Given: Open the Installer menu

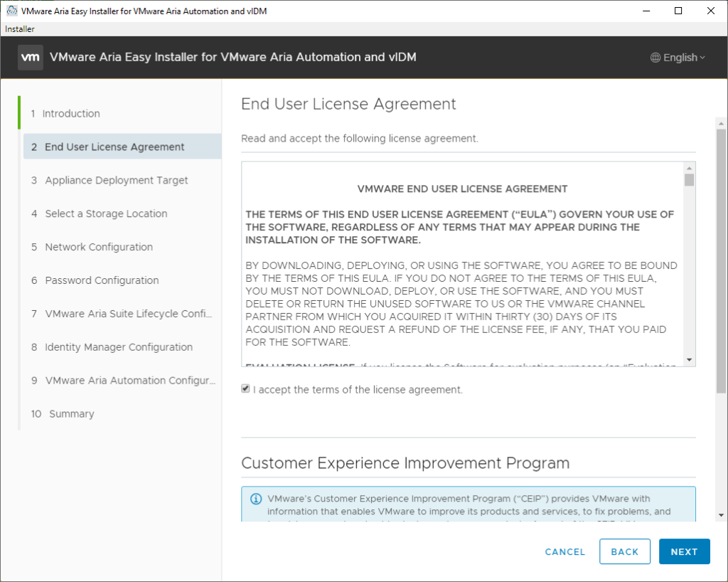Looking at the screenshot, I should click(20, 29).
